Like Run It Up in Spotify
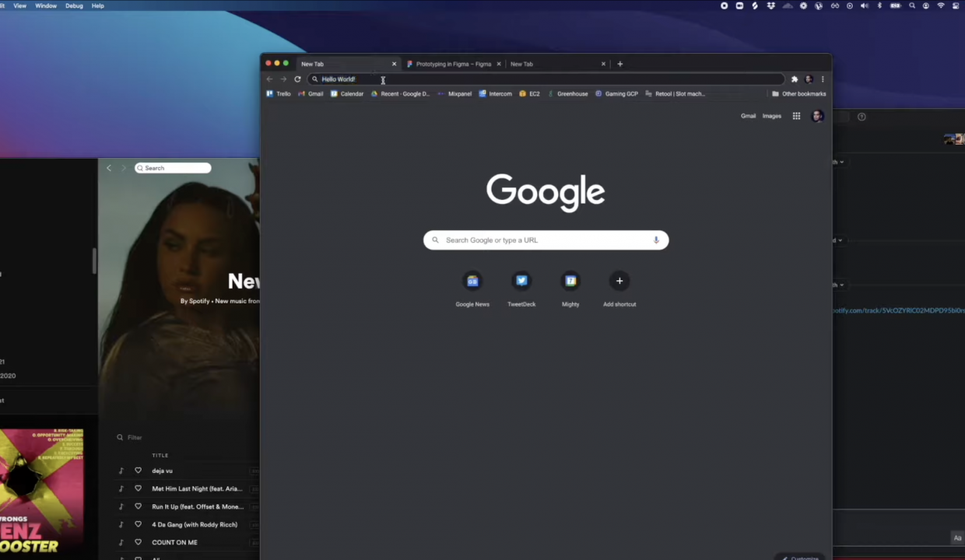The width and height of the screenshot is (965, 560). (x=138, y=506)
